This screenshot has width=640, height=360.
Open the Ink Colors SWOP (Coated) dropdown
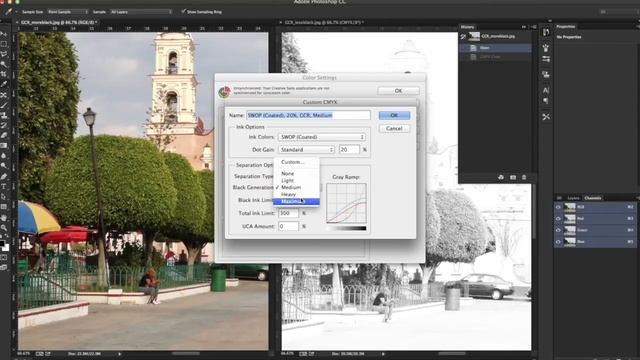pyautogui.click(x=322, y=137)
